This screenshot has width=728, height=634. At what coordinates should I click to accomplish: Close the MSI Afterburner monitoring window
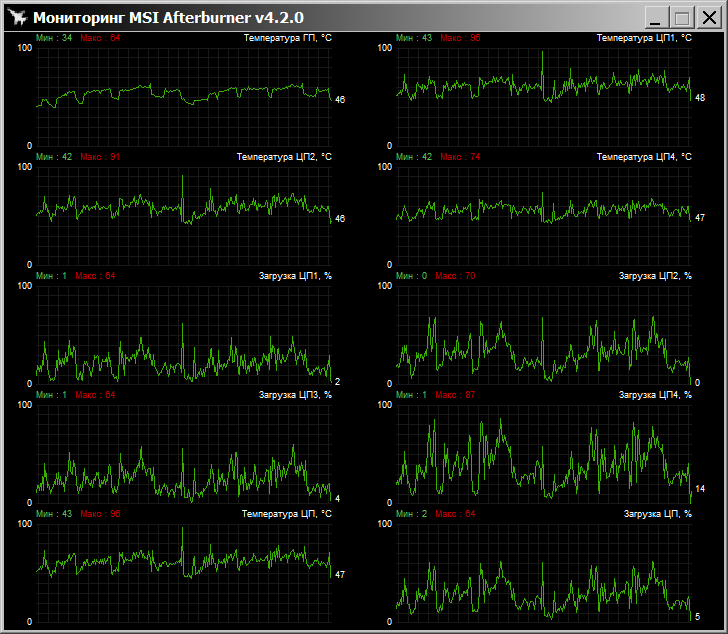pyautogui.click(x=708, y=17)
